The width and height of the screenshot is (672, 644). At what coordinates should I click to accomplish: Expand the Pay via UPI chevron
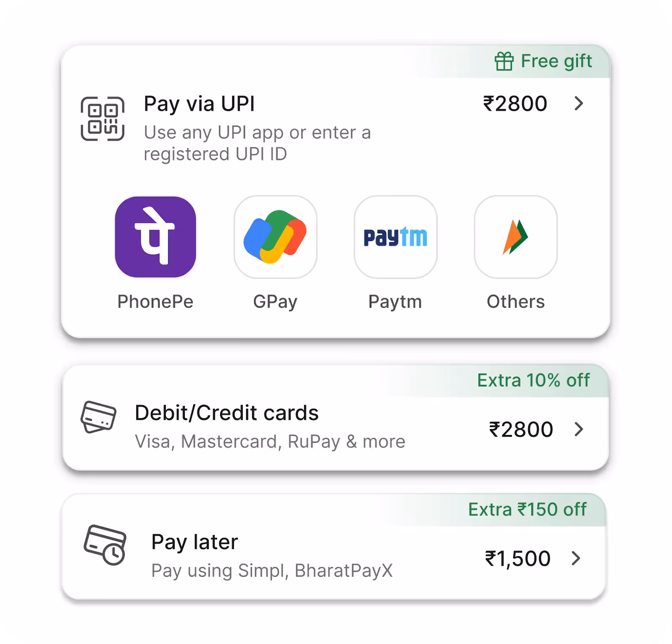(x=579, y=103)
